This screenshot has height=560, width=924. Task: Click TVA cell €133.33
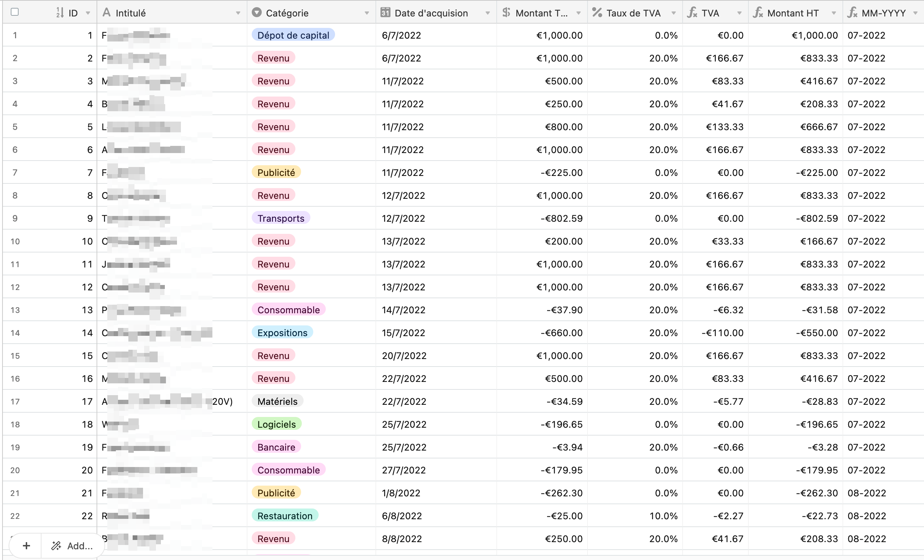pyautogui.click(x=716, y=127)
